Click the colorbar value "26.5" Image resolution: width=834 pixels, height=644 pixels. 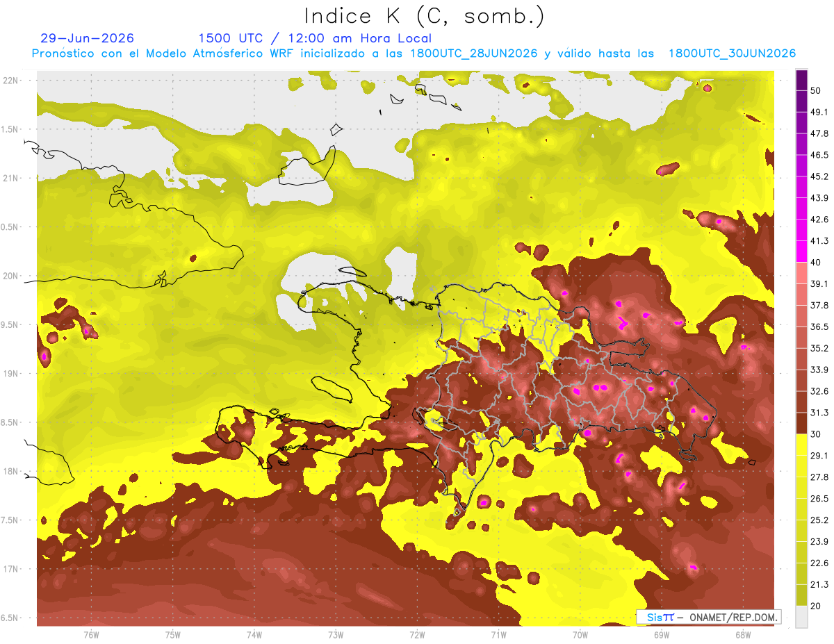pyautogui.click(x=819, y=499)
